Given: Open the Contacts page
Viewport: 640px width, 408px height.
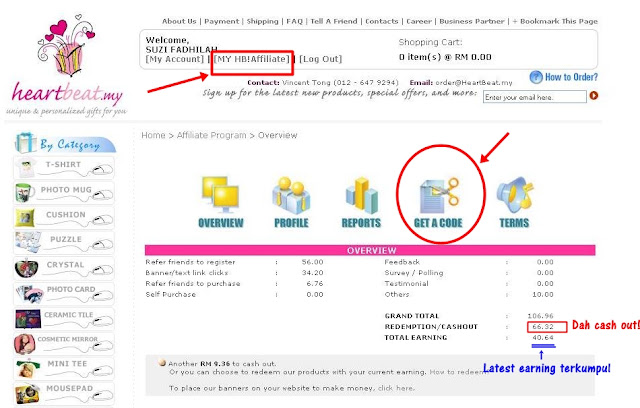Looking at the screenshot, I should [x=382, y=21].
